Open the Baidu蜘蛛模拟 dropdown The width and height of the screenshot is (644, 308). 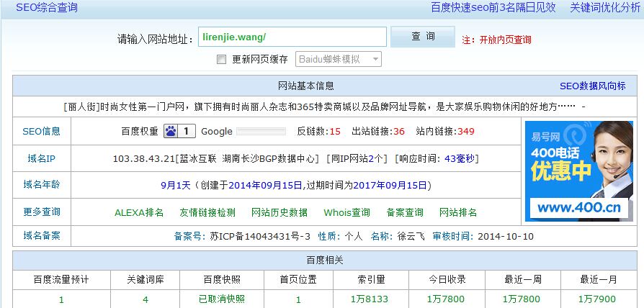click(x=339, y=59)
